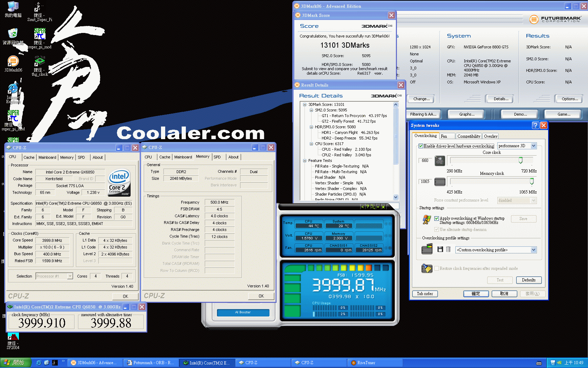588x368 pixels.
Task: Delete the custom overclocking profile
Action: (448, 249)
